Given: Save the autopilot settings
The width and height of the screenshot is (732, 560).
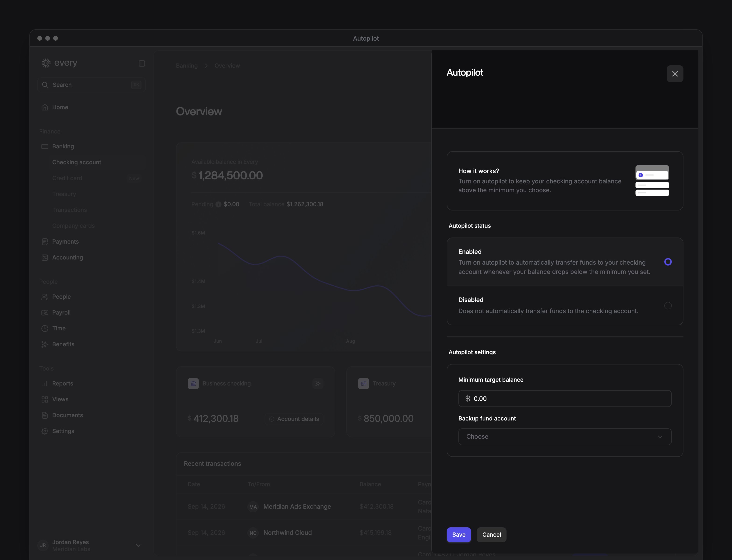Looking at the screenshot, I should (458, 534).
